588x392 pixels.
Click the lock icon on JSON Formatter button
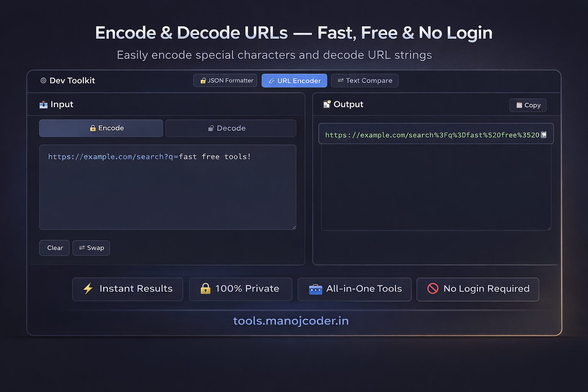pos(203,80)
